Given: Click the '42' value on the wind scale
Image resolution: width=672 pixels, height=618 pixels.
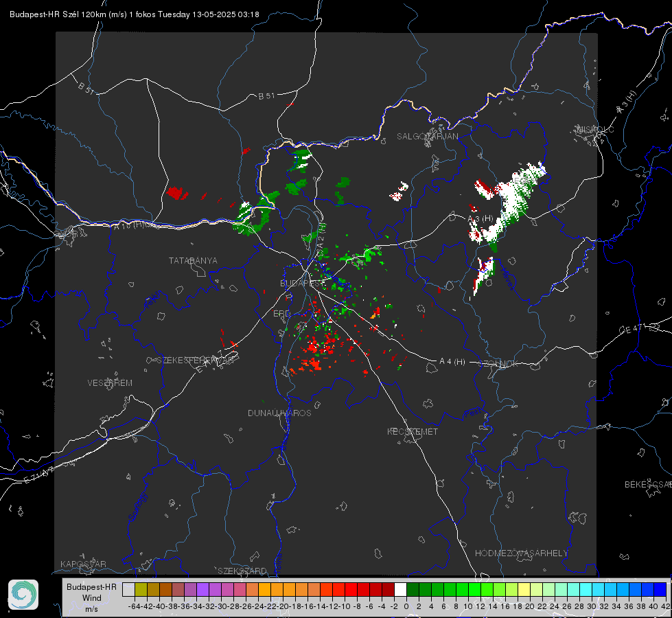Looking at the screenshot, I should (x=665, y=606).
